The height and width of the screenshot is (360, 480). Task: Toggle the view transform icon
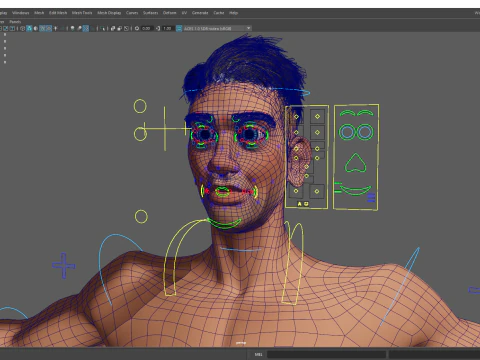pos(179,28)
